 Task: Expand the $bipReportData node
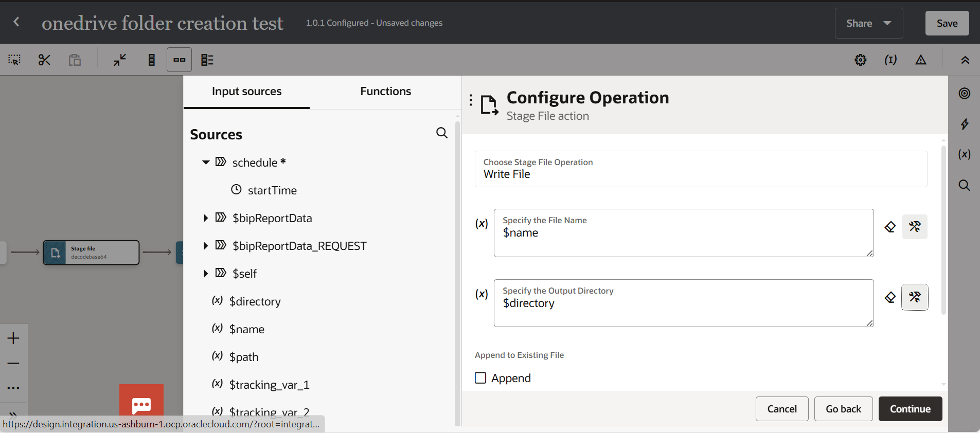tap(206, 218)
